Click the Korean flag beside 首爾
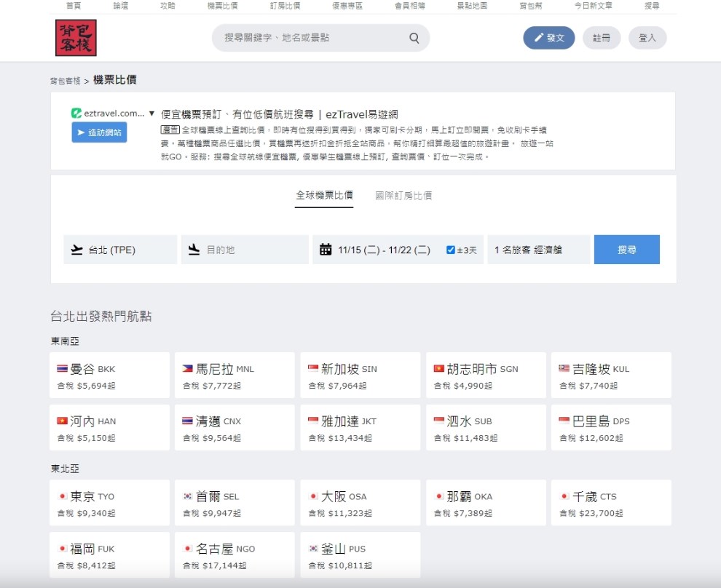Image resolution: width=721 pixels, height=588 pixels. 188,497
